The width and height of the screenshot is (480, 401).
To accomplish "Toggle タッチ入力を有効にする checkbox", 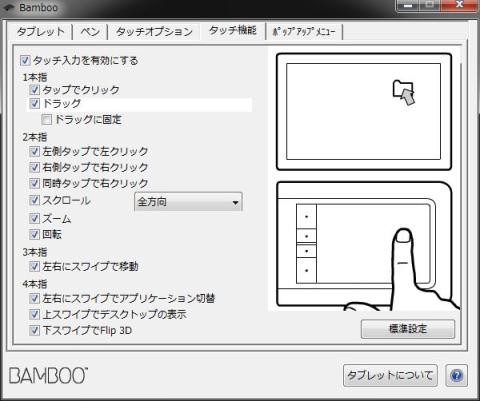I will coord(25,61).
